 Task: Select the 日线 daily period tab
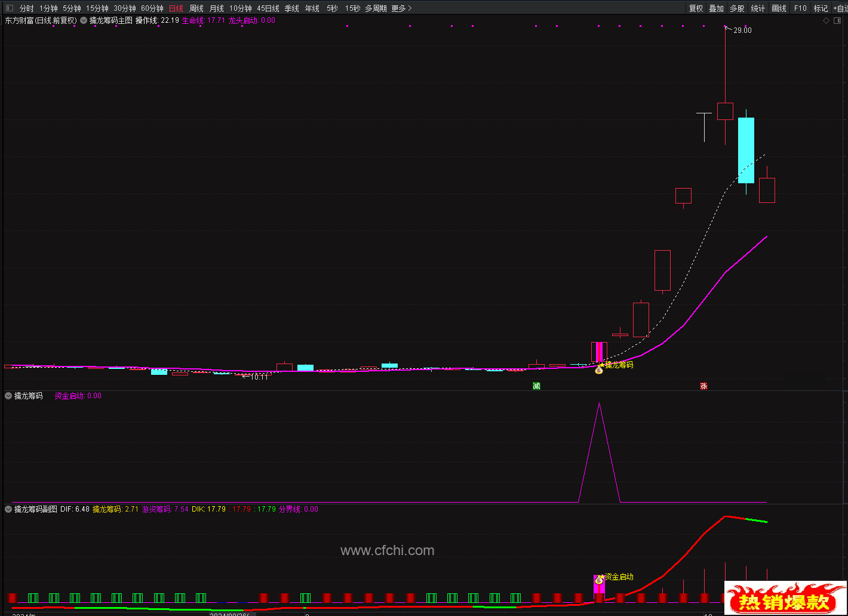pyautogui.click(x=176, y=8)
